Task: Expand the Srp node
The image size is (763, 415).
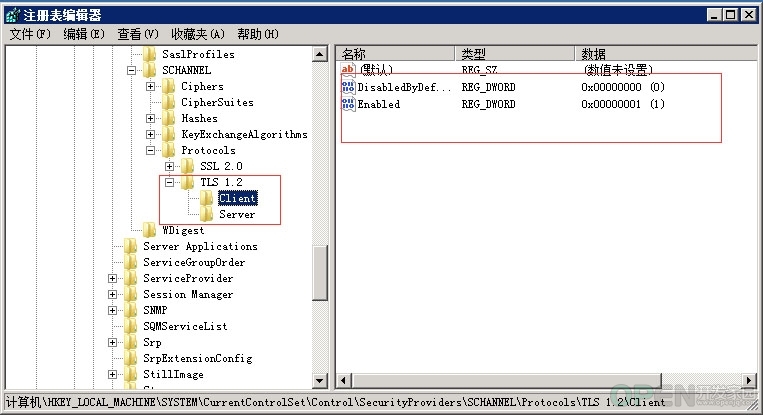Action: pyautogui.click(x=112, y=343)
